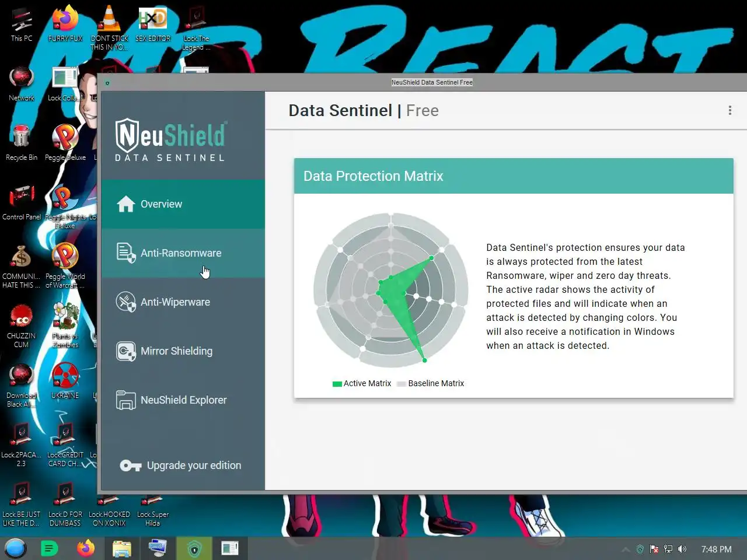Open the HxD editor desktop shortcut

(x=153, y=24)
